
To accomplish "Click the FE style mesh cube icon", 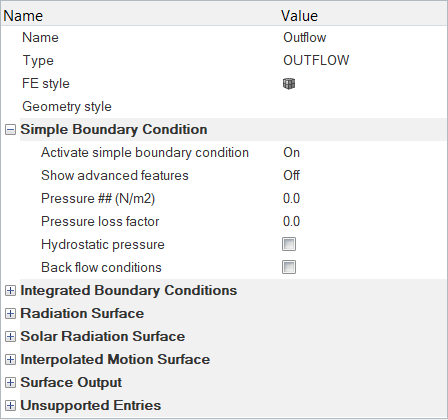I will [289, 84].
